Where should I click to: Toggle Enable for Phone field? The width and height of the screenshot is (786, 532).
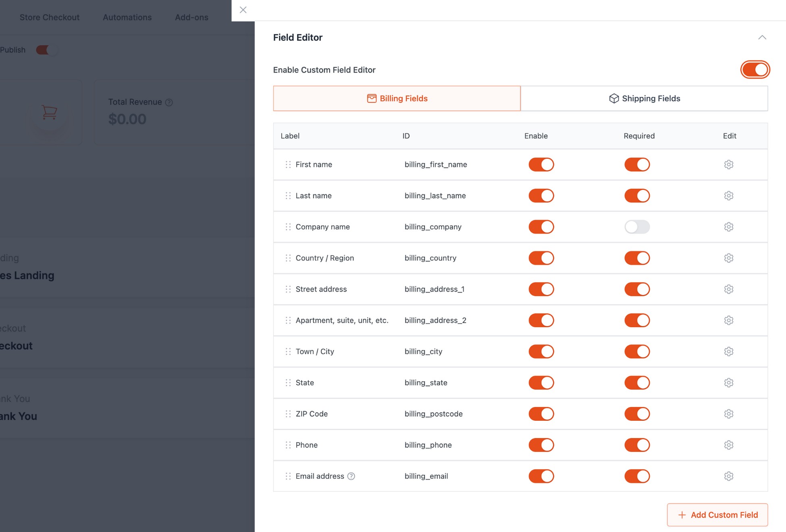[x=541, y=445]
